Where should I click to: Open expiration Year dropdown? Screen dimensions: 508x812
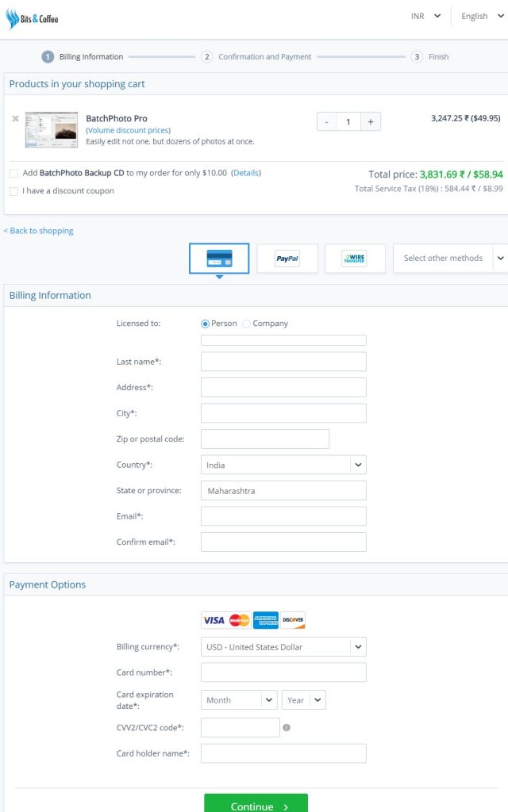coord(304,700)
